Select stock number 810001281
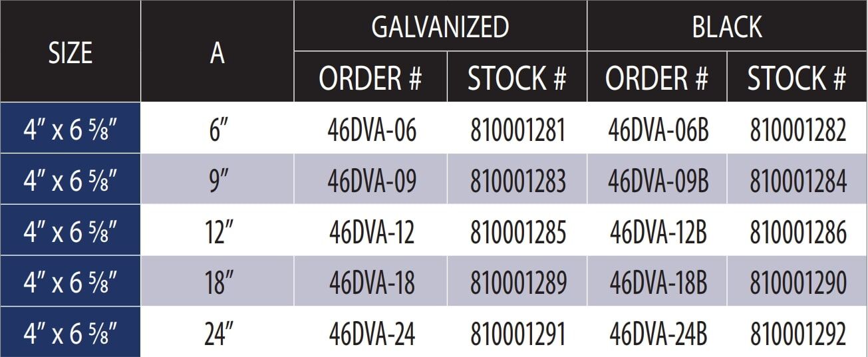This screenshot has height=357, width=868. [x=517, y=130]
